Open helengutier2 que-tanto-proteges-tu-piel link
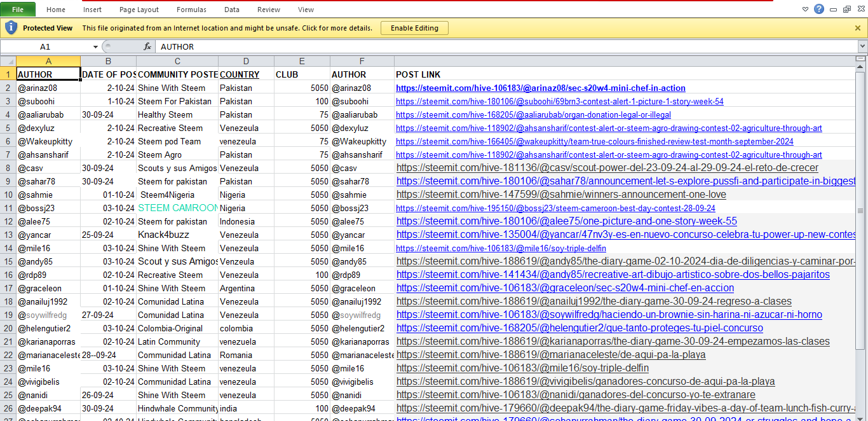This screenshot has width=868, height=421. click(x=580, y=328)
